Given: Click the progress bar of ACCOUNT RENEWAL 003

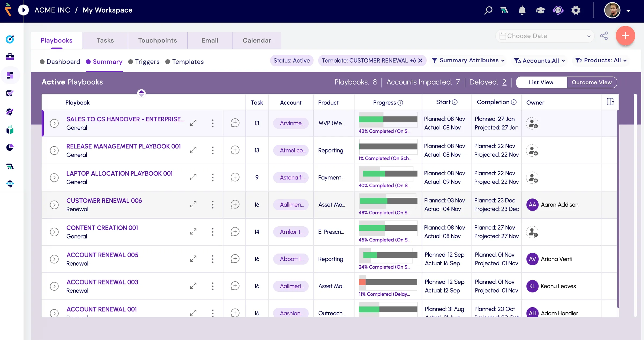Looking at the screenshot, I should 388,282.
